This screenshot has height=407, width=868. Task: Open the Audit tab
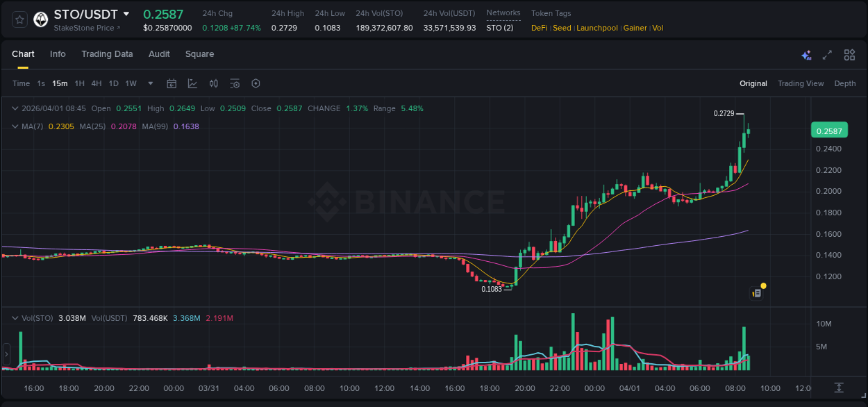[159, 53]
